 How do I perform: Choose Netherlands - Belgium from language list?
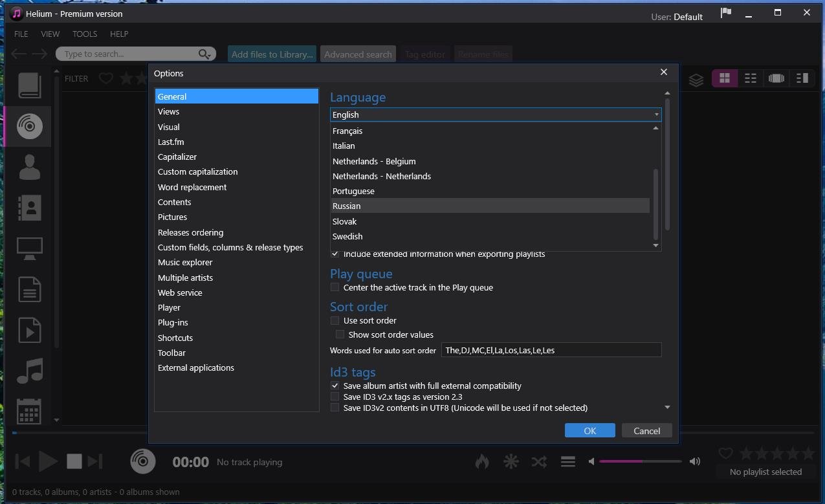pos(490,161)
